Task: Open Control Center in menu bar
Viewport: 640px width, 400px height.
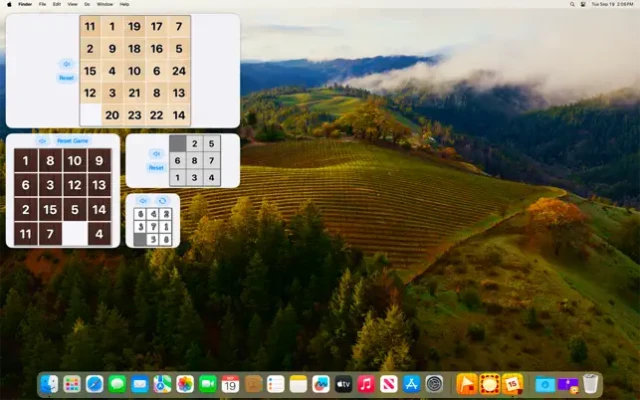Action: [x=583, y=4]
